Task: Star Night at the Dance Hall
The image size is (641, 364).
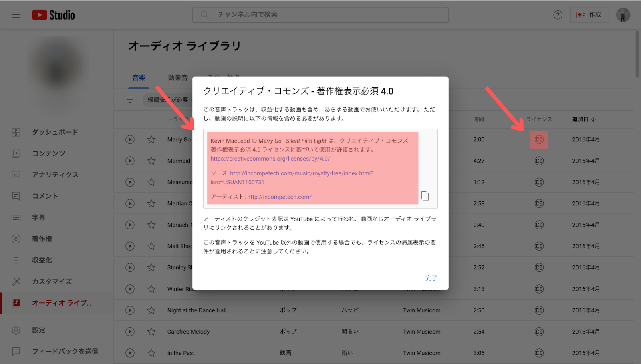Action: [x=151, y=310]
